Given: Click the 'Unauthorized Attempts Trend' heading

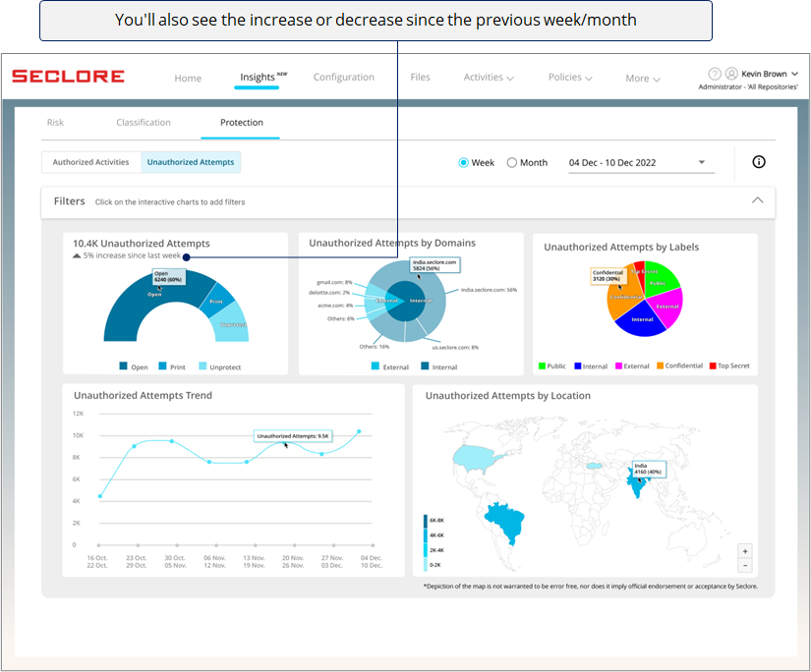Looking at the screenshot, I should click(143, 396).
